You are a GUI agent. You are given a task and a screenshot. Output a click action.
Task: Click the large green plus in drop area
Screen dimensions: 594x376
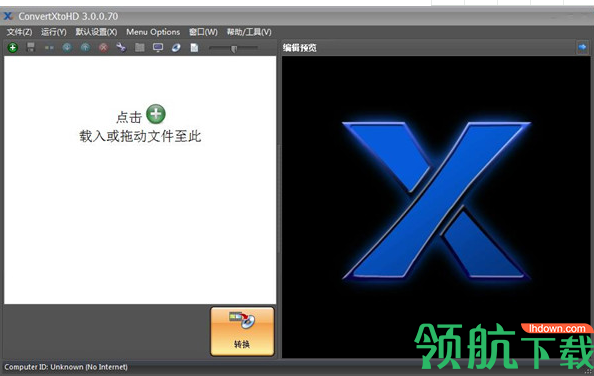[x=156, y=114]
